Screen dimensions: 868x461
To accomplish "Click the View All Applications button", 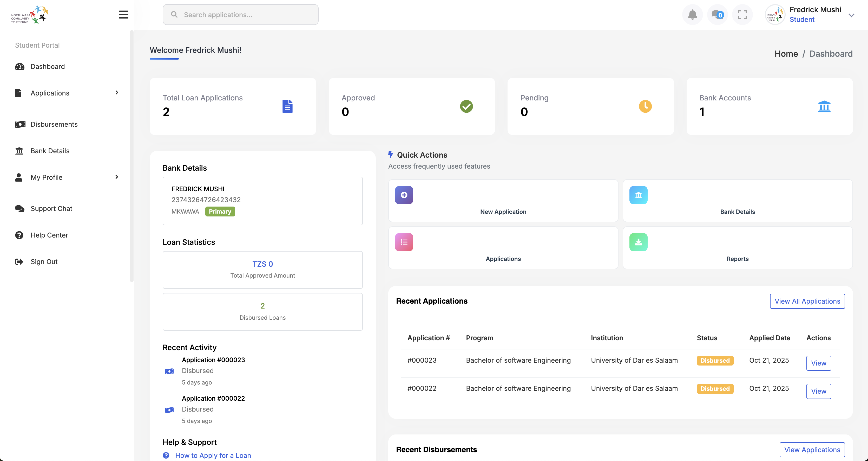I will [807, 301].
